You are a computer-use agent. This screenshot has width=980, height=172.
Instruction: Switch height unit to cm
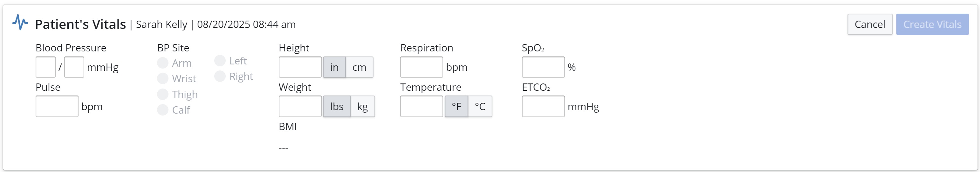359,67
